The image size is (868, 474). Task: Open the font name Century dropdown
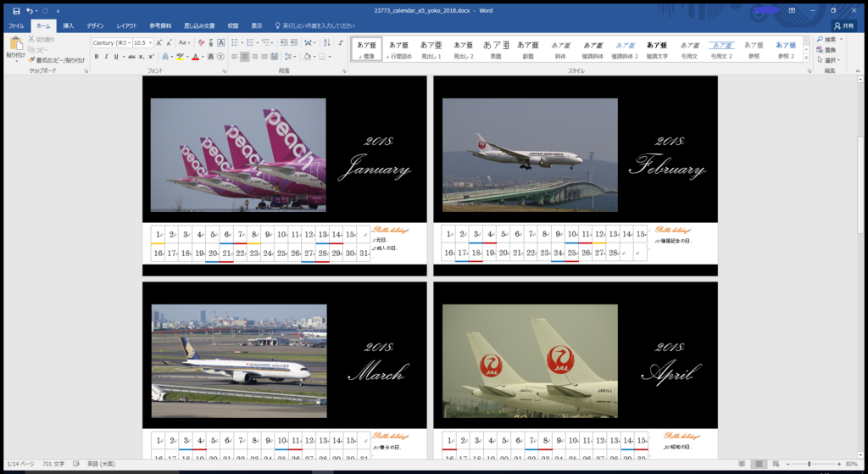(130, 42)
